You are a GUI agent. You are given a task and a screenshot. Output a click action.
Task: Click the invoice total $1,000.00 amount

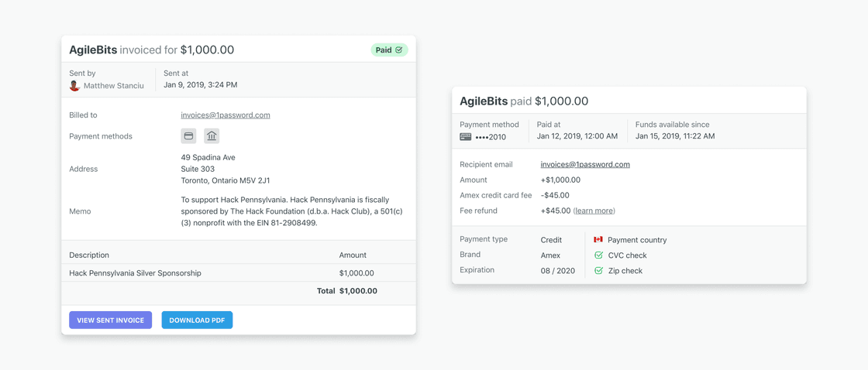358,291
